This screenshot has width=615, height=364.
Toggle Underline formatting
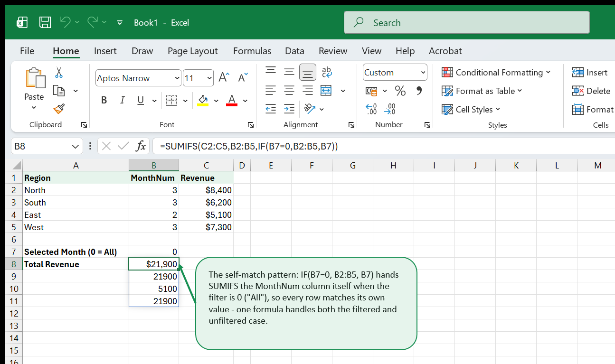click(141, 100)
